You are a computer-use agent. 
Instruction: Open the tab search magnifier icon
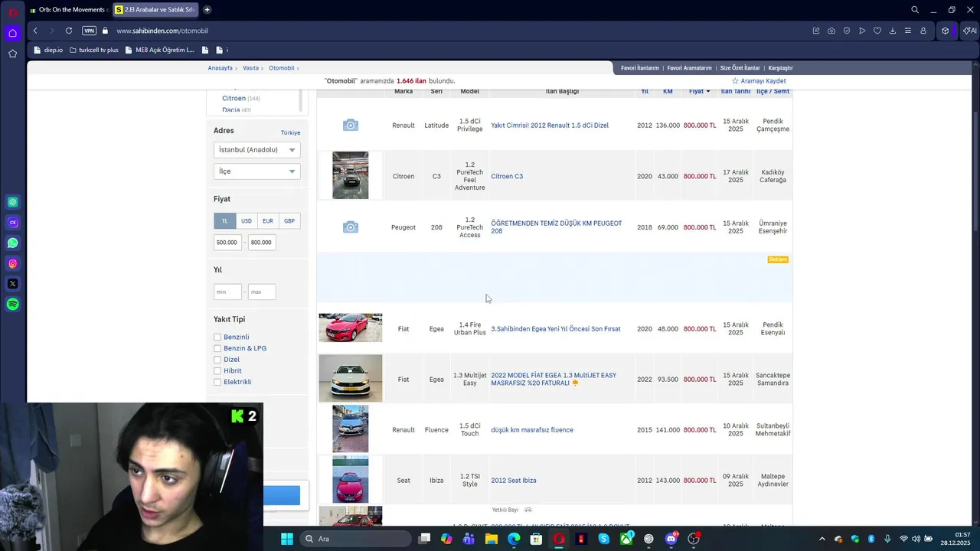coord(915,10)
